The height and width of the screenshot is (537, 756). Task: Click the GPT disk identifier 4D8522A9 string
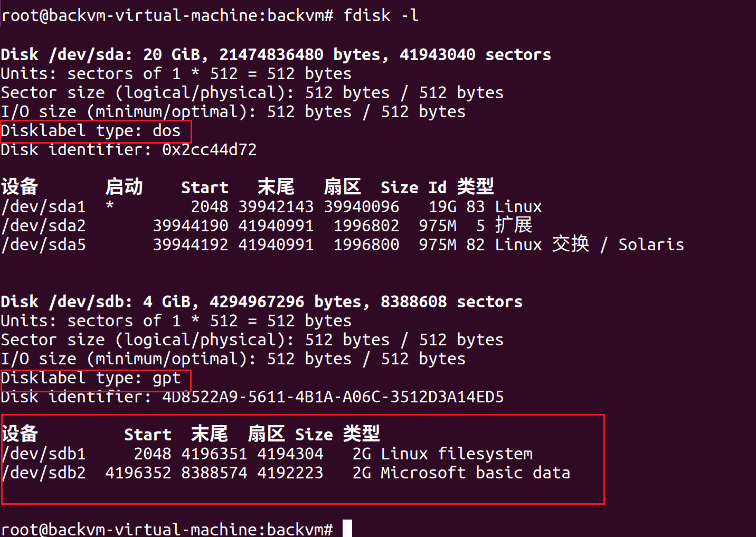[333, 397]
